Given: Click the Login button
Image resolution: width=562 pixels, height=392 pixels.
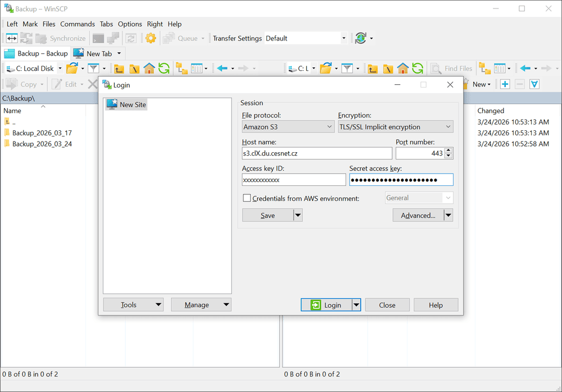Looking at the screenshot, I should [x=326, y=305].
